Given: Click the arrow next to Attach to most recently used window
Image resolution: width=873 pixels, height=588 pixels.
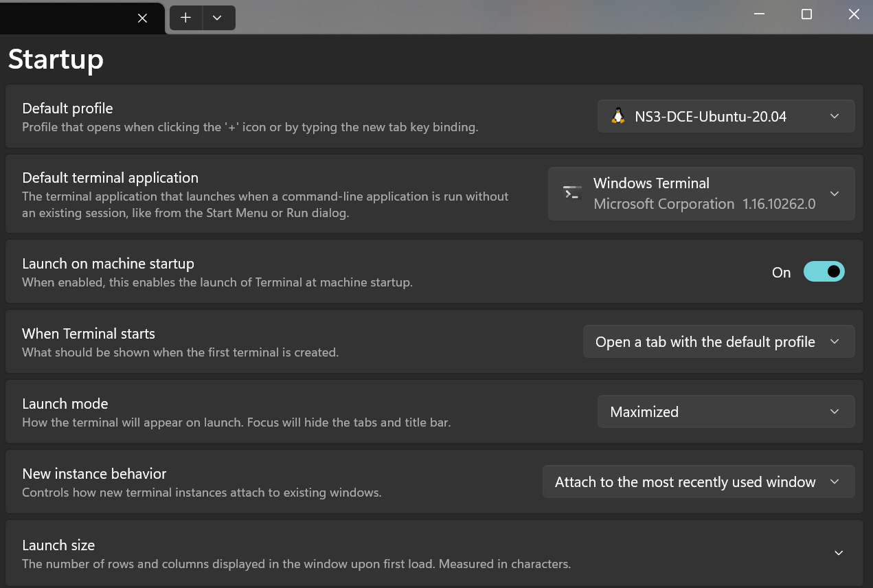Looking at the screenshot, I should [835, 482].
